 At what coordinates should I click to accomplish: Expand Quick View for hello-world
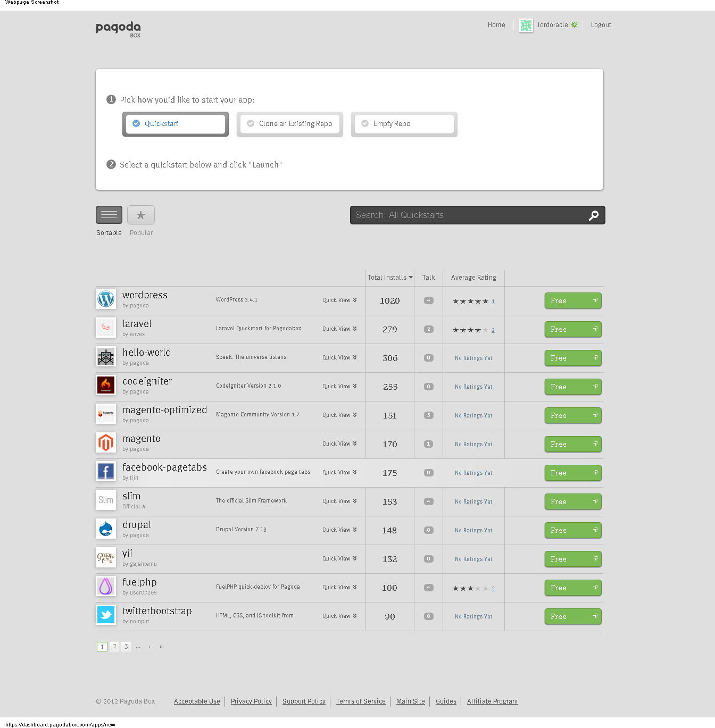[339, 358]
